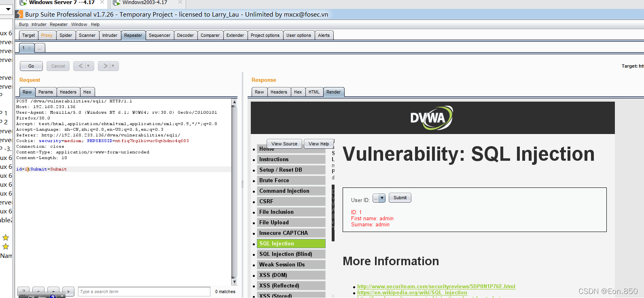Close the Windows Server 7 VM tab
Image resolution: width=644 pixels, height=298 pixels.
coord(102,2)
